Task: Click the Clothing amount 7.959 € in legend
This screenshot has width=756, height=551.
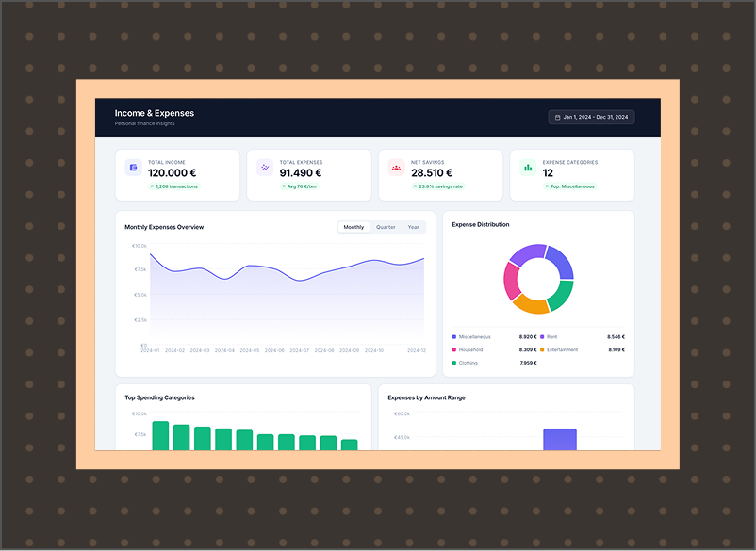Action: pyautogui.click(x=529, y=363)
